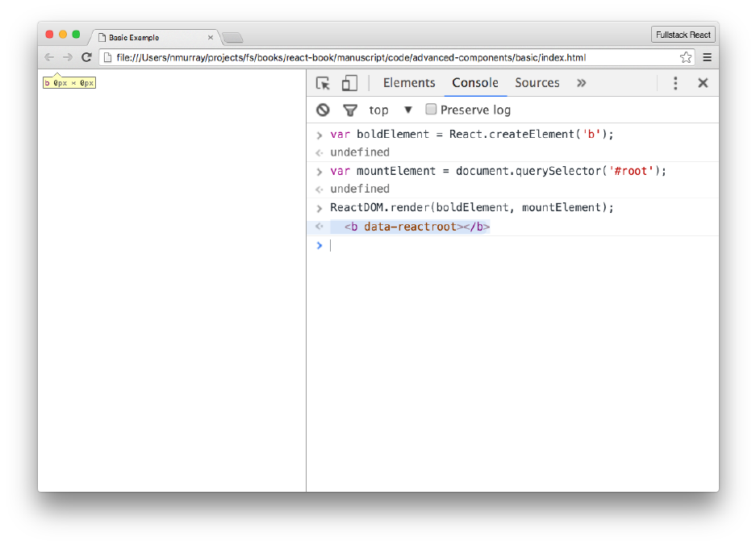Clear the console with the ban icon
The height and width of the screenshot is (545, 756).
[323, 110]
